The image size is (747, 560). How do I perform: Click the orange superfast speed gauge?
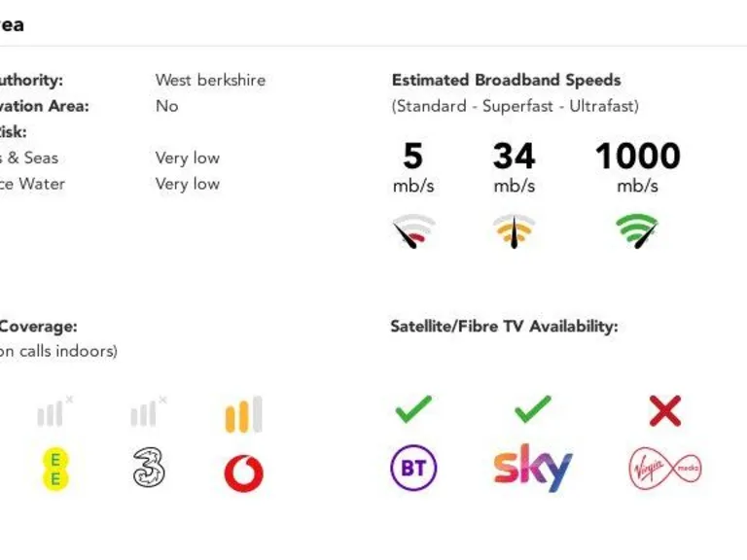click(514, 231)
